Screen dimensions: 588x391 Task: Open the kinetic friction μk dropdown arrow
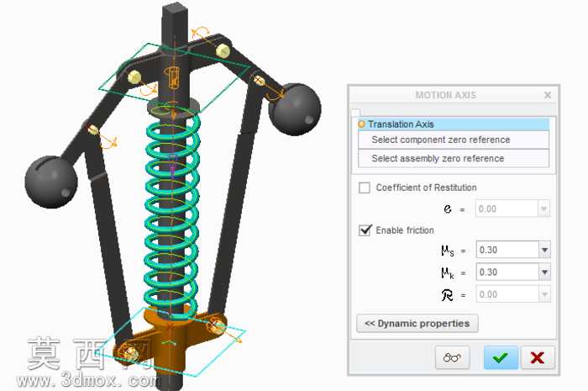point(545,272)
